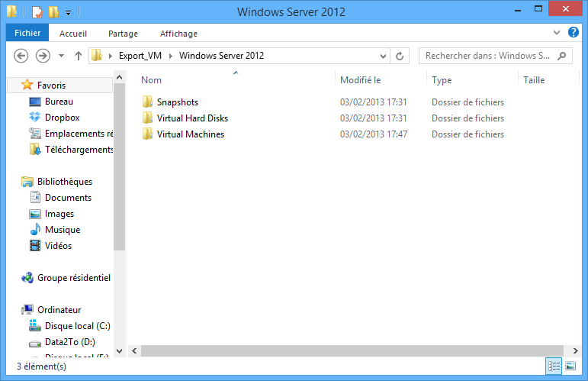
Task: Open Emplacements récents in Favoris
Action: (x=79, y=134)
